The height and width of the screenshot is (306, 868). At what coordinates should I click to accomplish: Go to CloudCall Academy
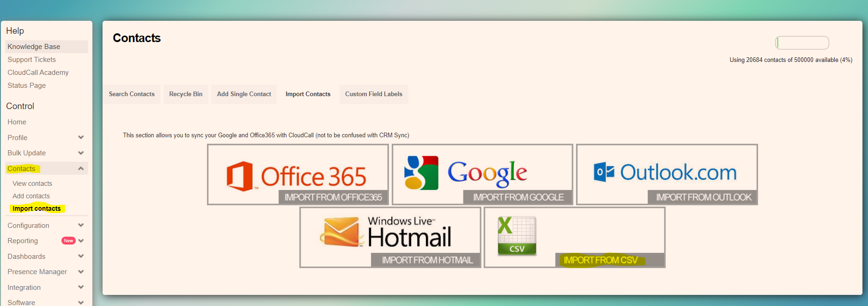(x=38, y=73)
